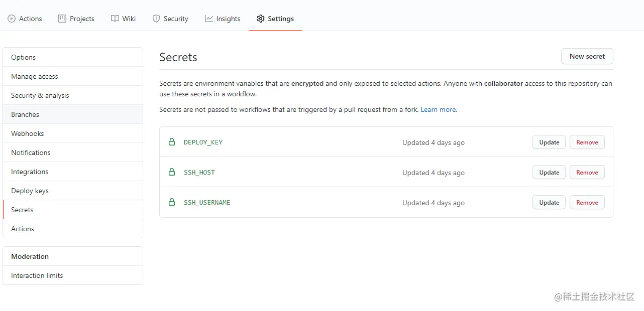The height and width of the screenshot is (311, 644).
Task: Open Interaction limits under Moderation
Action: pos(37,275)
